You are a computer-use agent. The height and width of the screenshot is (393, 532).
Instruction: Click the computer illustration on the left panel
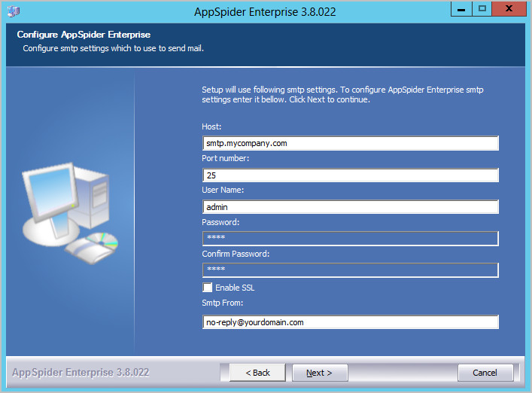(69, 212)
